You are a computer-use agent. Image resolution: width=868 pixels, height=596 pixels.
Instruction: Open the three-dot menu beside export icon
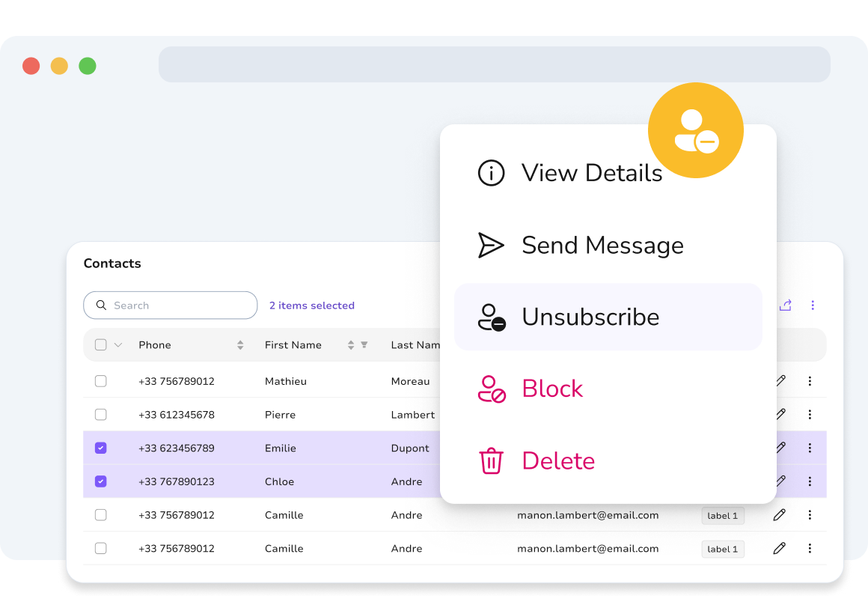pyautogui.click(x=812, y=305)
